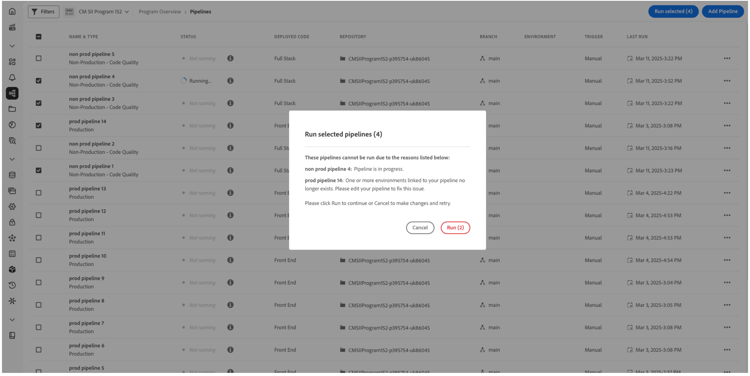Open more options for non prod pipeline 5

click(727, 58)
